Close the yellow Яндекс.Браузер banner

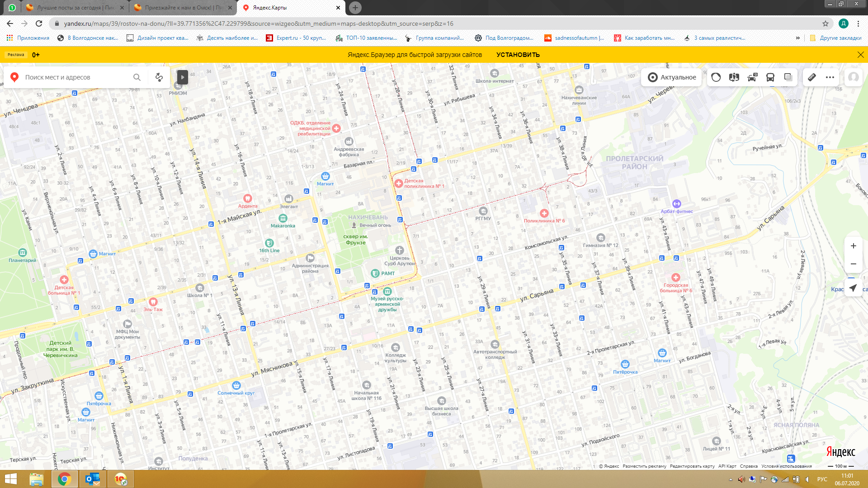coord(860,55)
